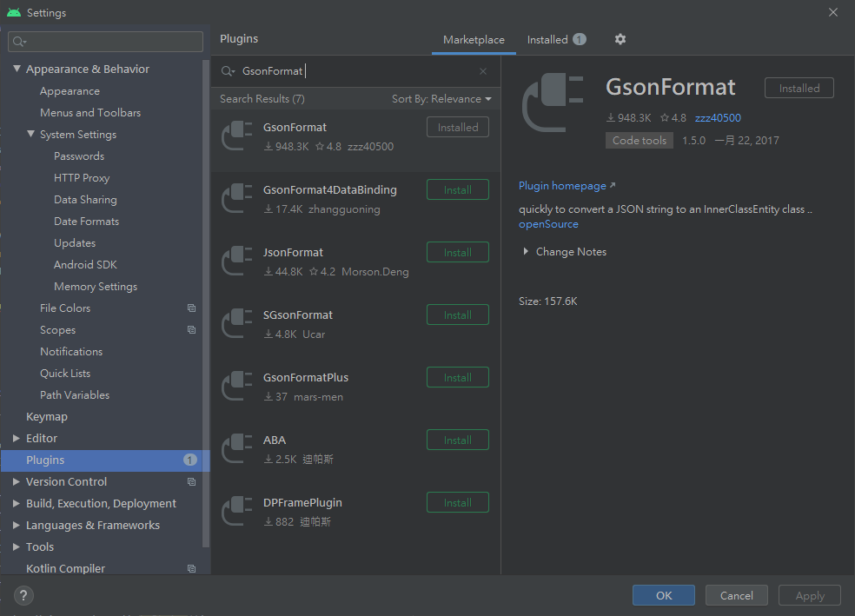Open the Plugin homepage link
Image resolution: width=855 pixels, height=616 pixels.
tap(567, 186)
